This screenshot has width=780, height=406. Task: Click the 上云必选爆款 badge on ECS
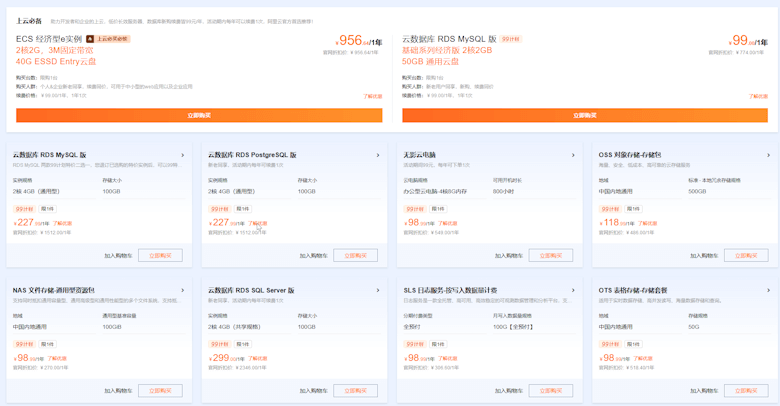click(108, 39)
